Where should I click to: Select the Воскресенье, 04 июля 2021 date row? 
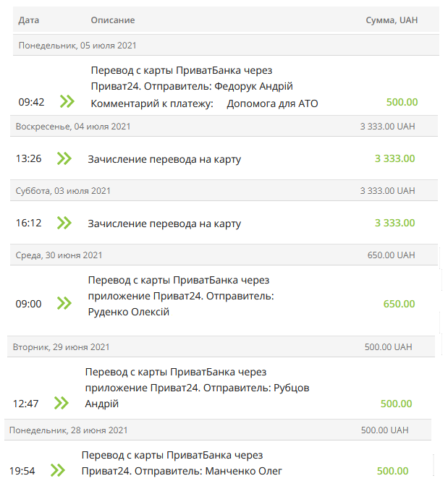point(73,126)
